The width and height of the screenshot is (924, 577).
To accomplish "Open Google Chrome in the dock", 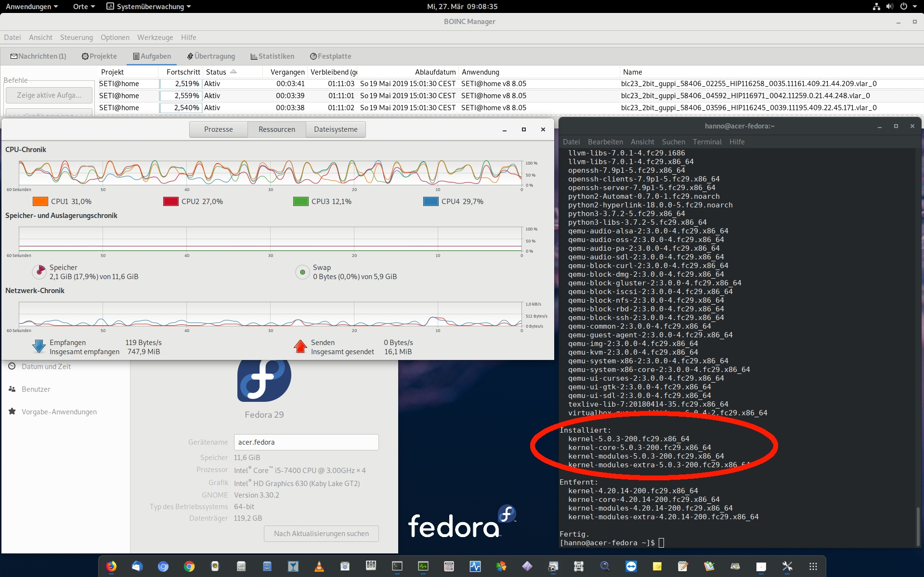I will [x=189, y=566].
